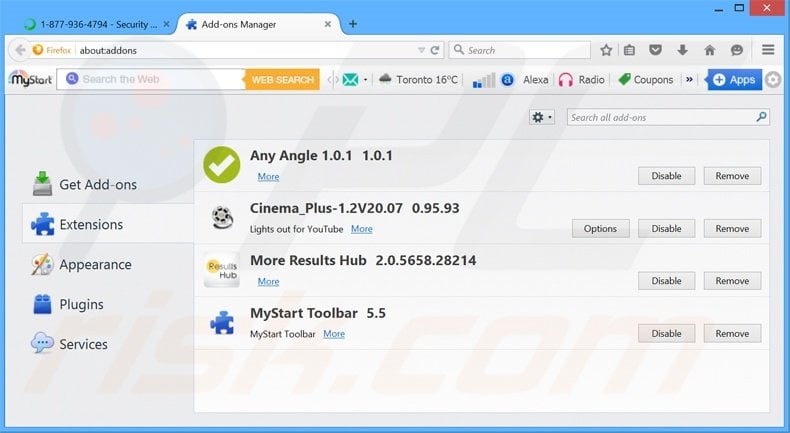
Task: Disable the Cinema_Plus extension
Action: point(666,228)
